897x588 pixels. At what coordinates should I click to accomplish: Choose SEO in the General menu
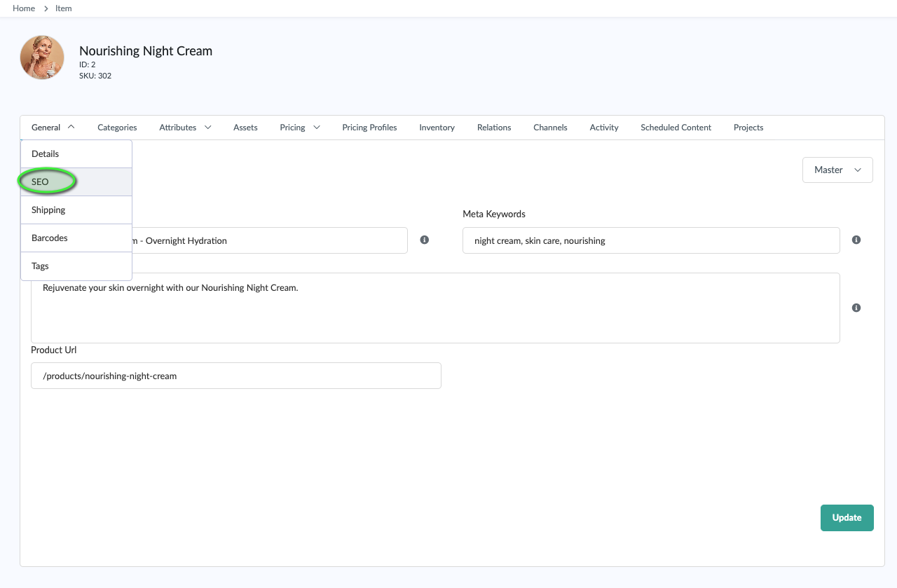point(41,182)
